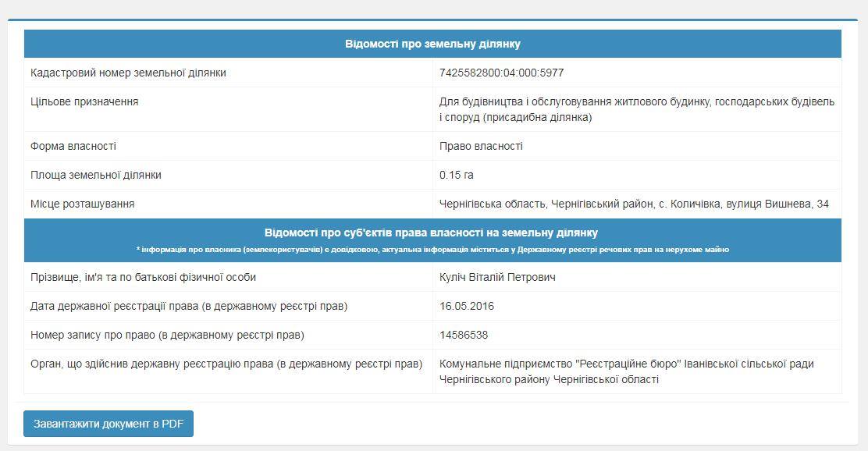Click the 'Право власності' value

[481, 146]
